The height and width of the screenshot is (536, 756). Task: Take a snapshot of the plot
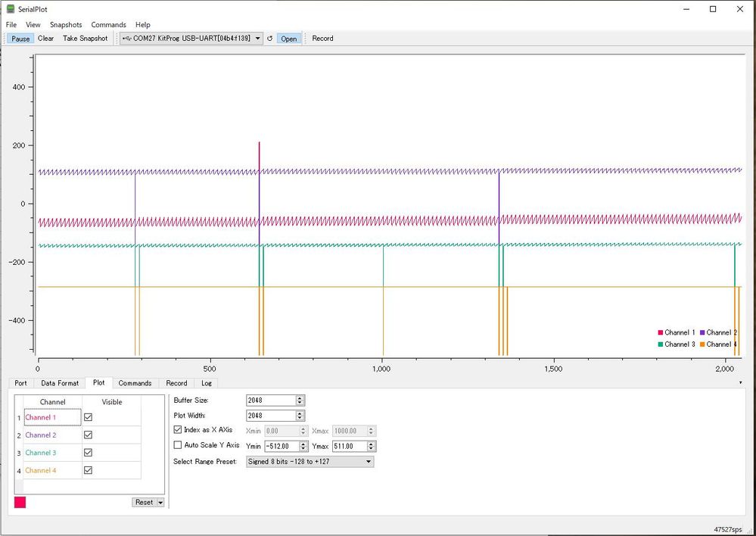tap(85, 39)
